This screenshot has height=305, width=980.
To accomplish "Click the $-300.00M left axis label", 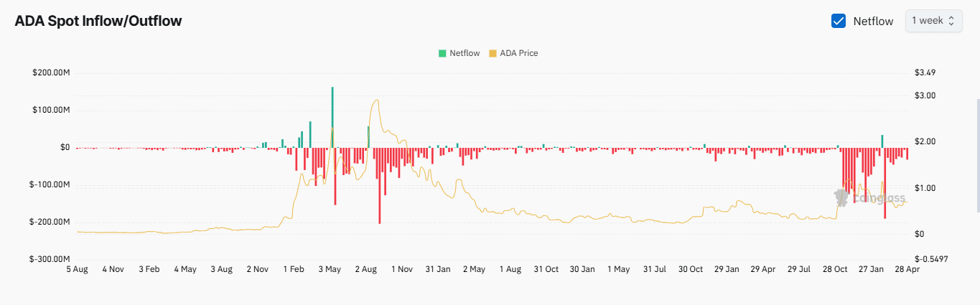I will pos(50,258).
